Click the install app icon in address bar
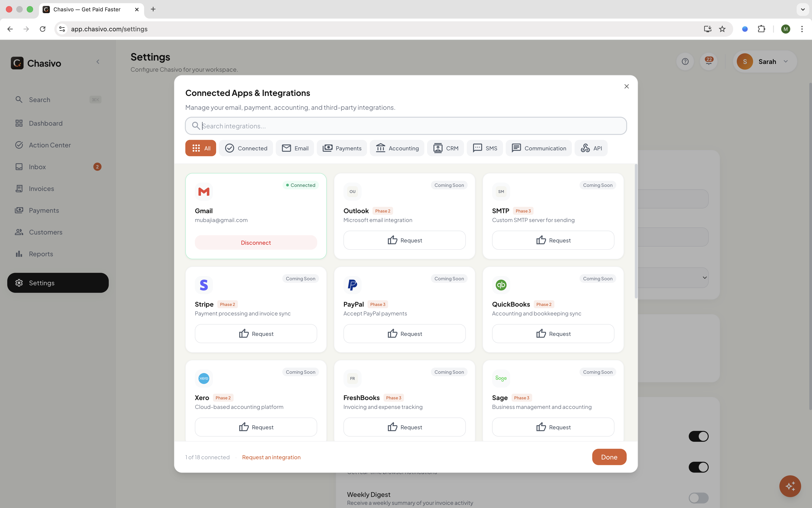Image resolution: width=812 pixels, height=508 pixels. tap(707, 29)
